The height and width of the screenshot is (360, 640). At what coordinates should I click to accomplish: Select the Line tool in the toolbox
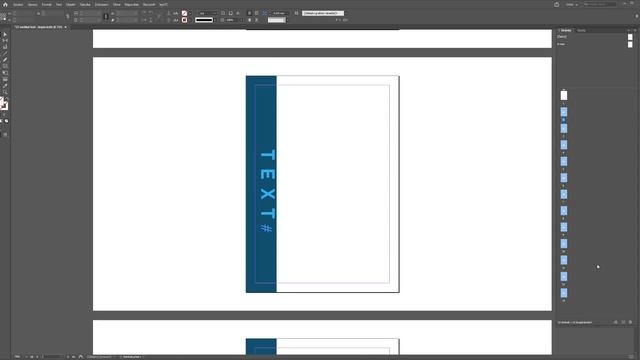[5, 53]
